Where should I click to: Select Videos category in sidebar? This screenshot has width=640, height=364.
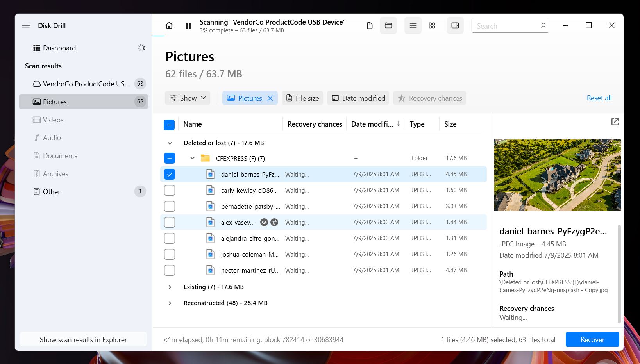point(83,120)
